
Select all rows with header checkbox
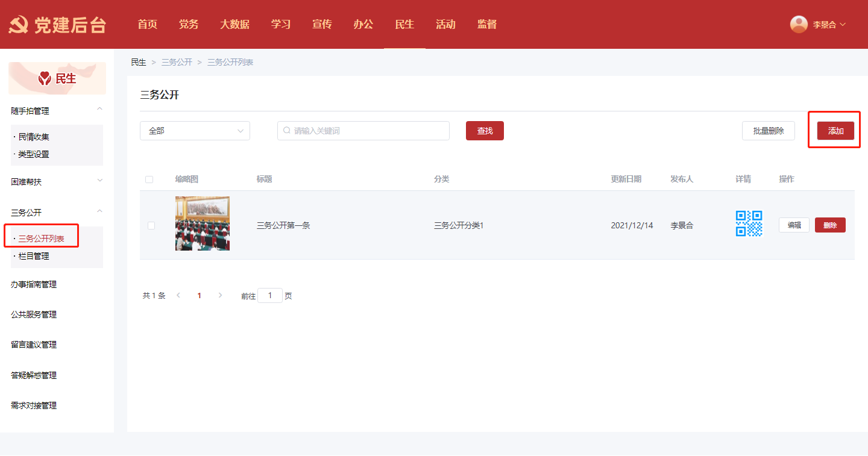pos(149,179)
